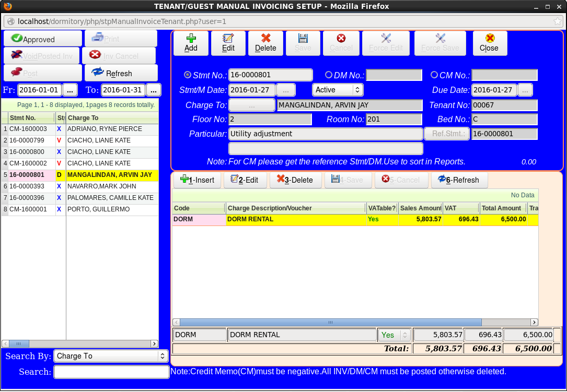Click 3-Delete in the charges toolbar
The image size is (567, 392).
pos(295,180)
